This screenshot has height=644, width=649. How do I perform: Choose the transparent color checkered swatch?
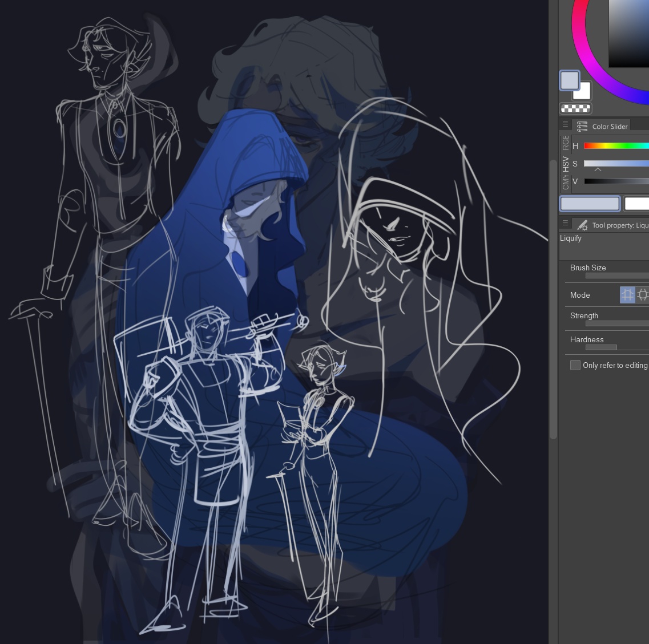click(x=575, y=108)
